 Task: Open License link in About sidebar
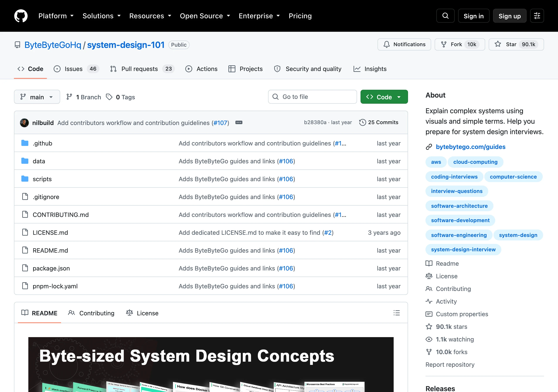point(442,276)
